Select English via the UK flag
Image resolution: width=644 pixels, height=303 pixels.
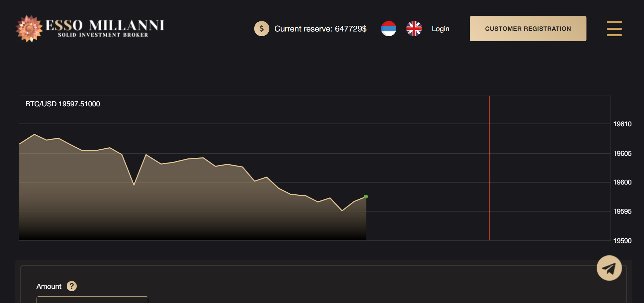pyautogui.click(x=414, y=29)
